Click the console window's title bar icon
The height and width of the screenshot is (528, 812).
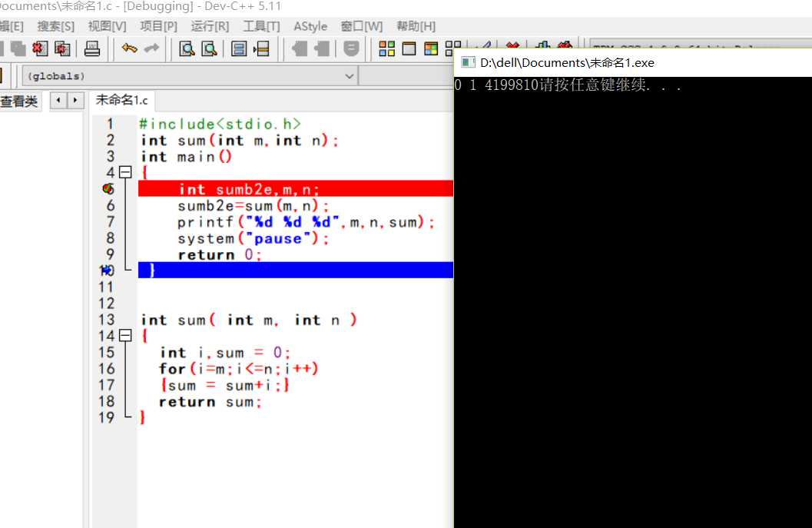468,63
